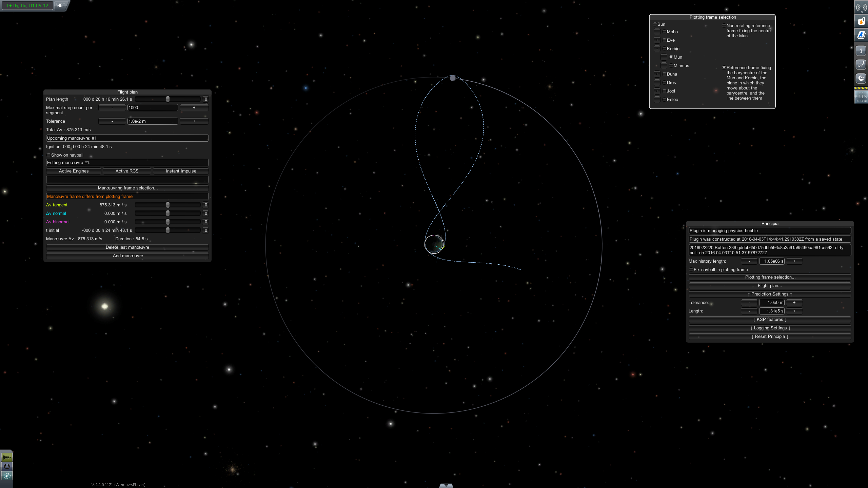This screenshot has height=488, width=868.
Task: Click the teal orbit filter icon
Action: pyautogui.click(x=7, y=476)
